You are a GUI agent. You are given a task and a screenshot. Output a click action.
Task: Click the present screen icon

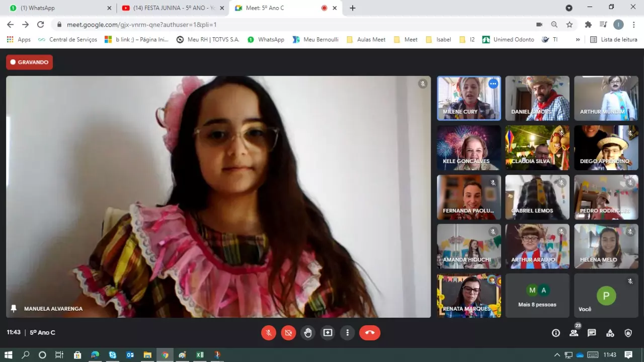pyautogui.click(x=328, y=333)
